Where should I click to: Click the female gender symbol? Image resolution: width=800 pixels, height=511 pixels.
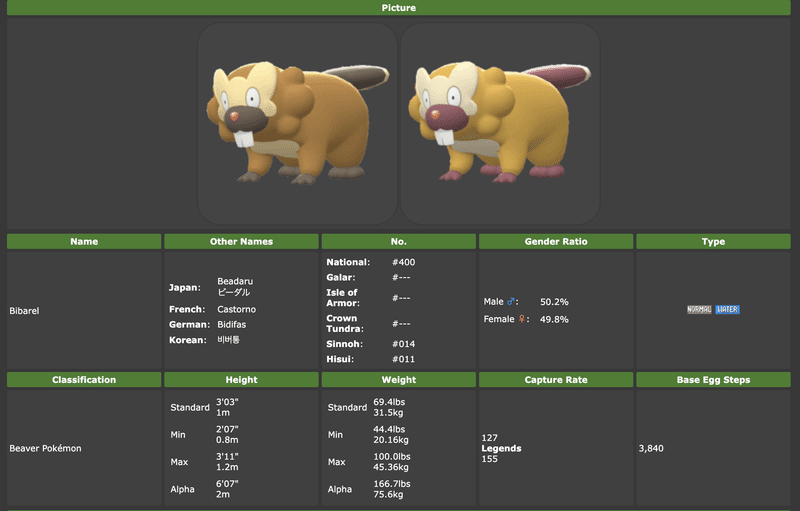522,319
